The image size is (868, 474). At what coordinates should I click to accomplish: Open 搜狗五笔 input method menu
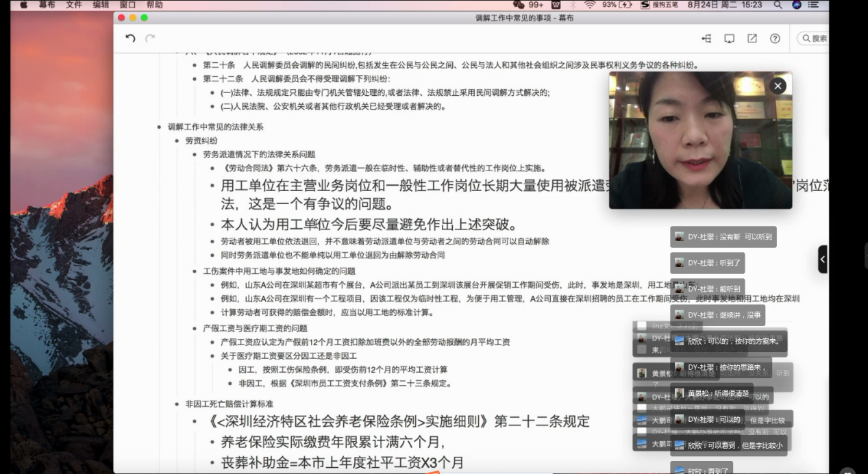click(x=659, y=5)
